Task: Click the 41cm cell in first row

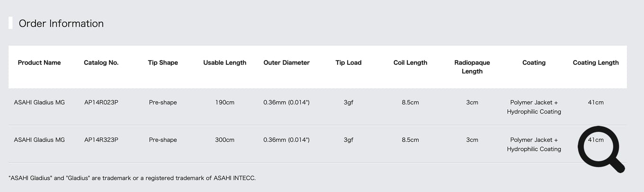Action: (x=596, y=102)
